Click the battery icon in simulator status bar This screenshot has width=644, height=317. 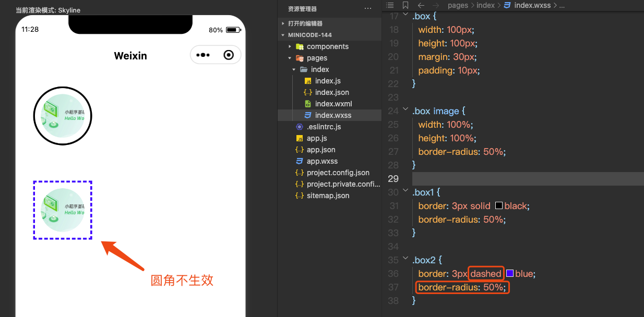pyautogui.click(x=232, y=30)
